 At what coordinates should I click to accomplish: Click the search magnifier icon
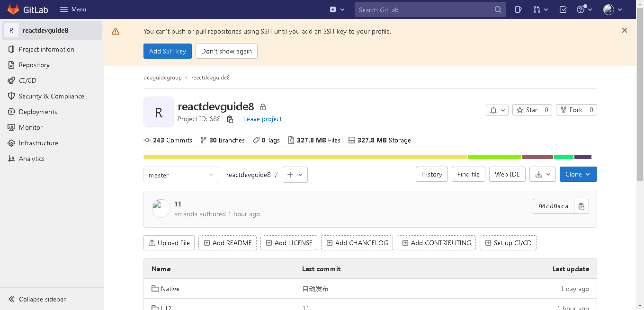498,9
